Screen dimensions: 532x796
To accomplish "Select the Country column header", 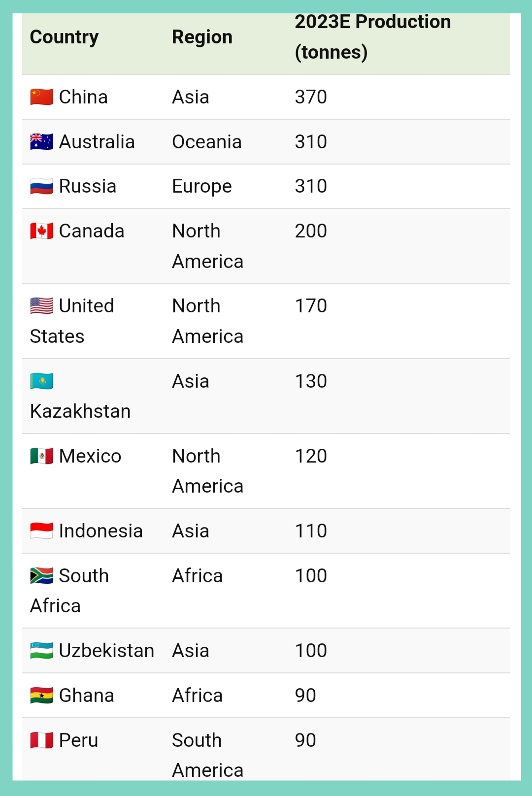I will [x=65, y=37].
